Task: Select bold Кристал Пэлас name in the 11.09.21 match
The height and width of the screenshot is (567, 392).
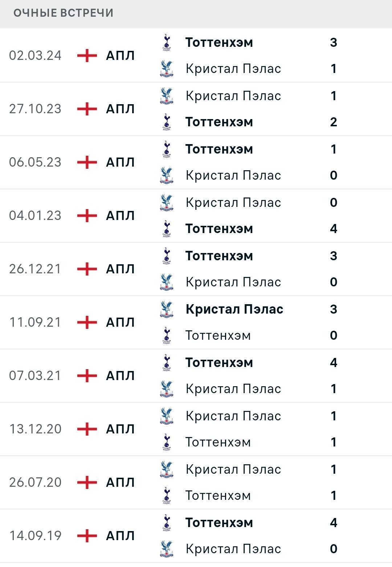Action: click(x=234, y=309)
